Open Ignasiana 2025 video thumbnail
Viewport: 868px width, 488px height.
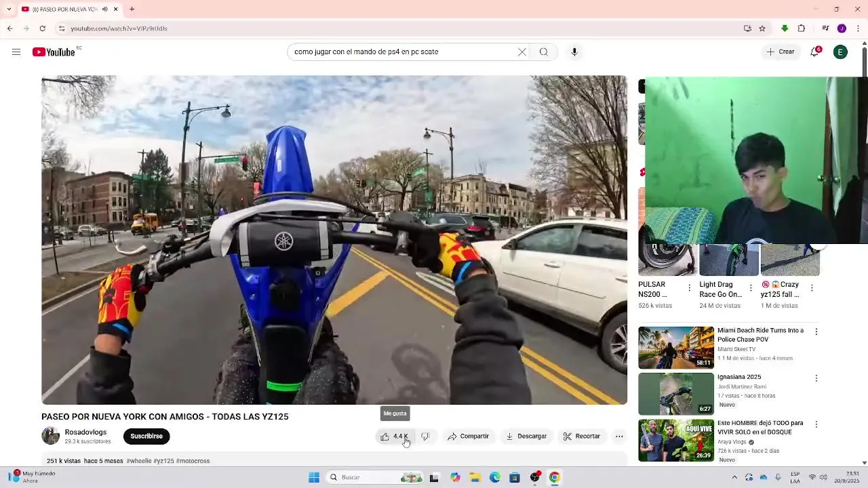pyautogui.click(x=676, y=394)
